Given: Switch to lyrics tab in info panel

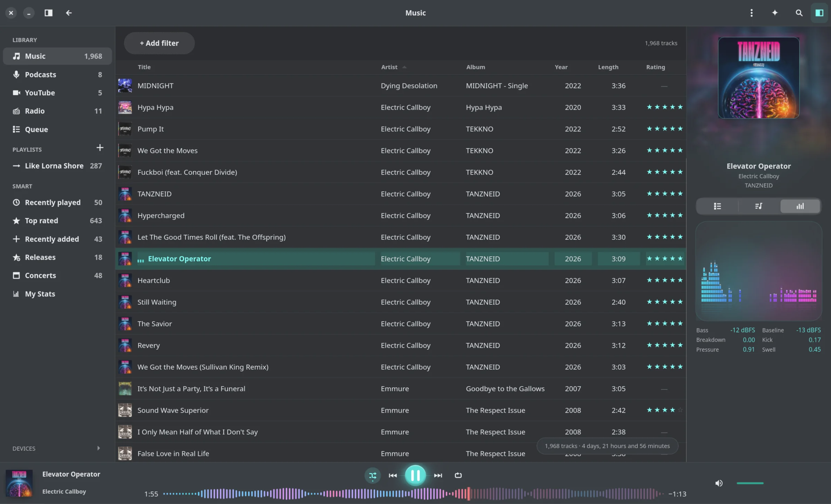Looking at the screenshot, I should tap(758, 206).
